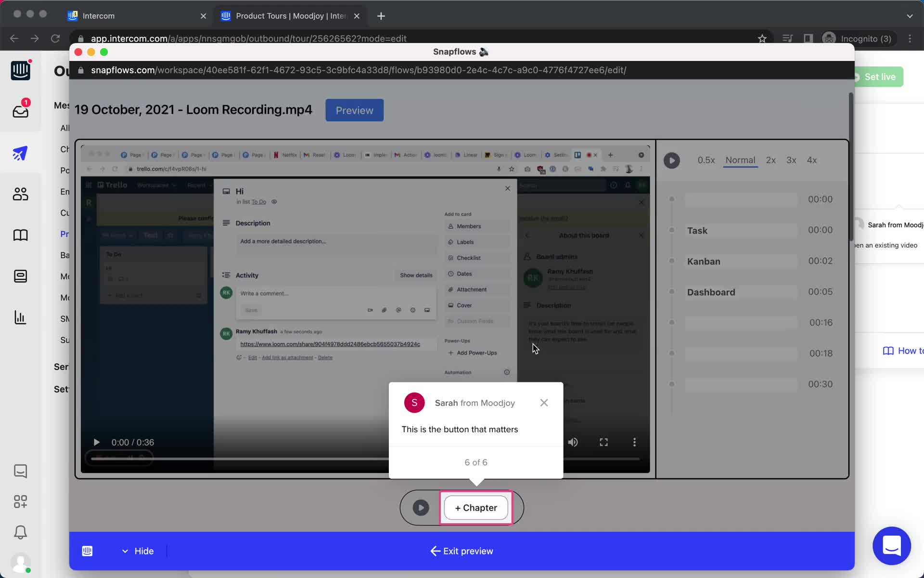Open the Outbound paper plane icon
924x578 pixels.
[20, 153]
